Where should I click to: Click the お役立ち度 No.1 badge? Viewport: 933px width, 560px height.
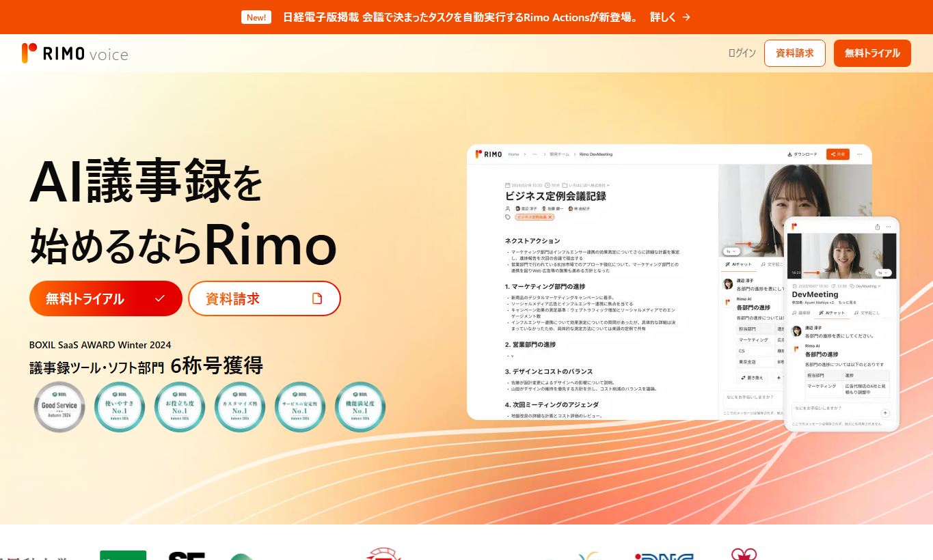(180, 407)
